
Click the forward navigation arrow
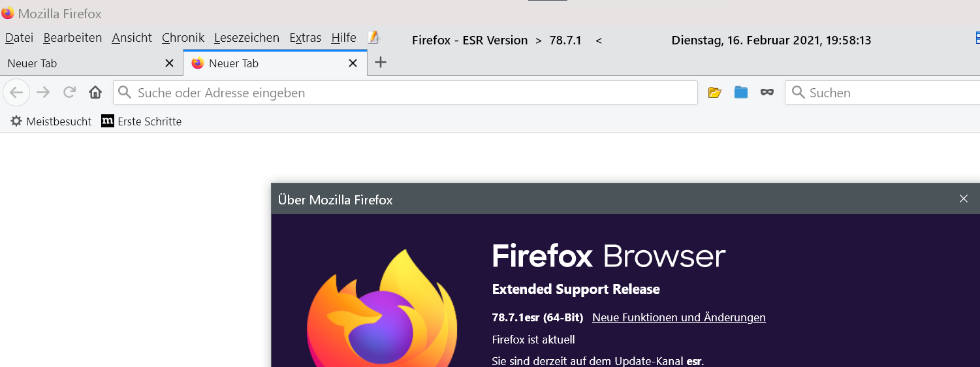(43, 93)
